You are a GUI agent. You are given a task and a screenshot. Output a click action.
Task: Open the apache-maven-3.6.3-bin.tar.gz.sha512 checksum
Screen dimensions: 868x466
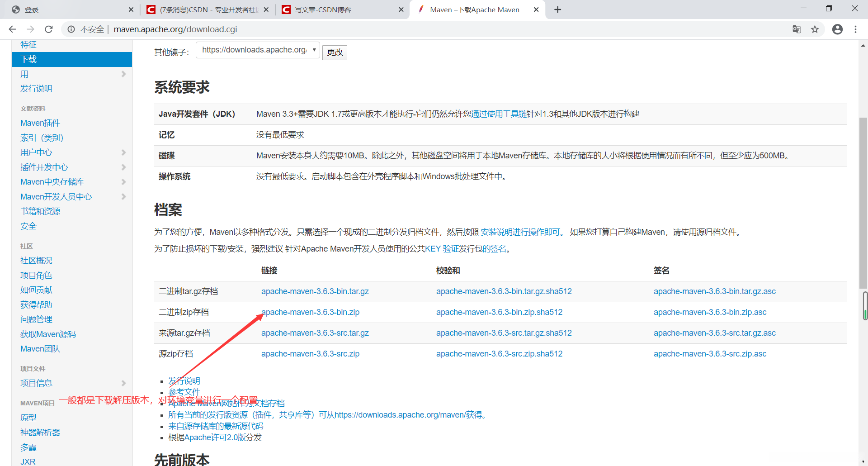(x=504, y=291)
